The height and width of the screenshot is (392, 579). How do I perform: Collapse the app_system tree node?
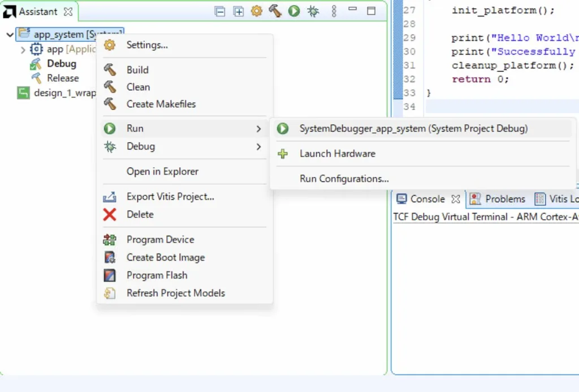coord(10,35)
